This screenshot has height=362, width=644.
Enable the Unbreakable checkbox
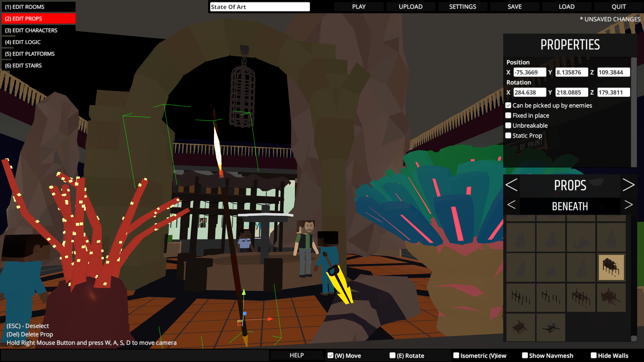[x=508, y=125]
